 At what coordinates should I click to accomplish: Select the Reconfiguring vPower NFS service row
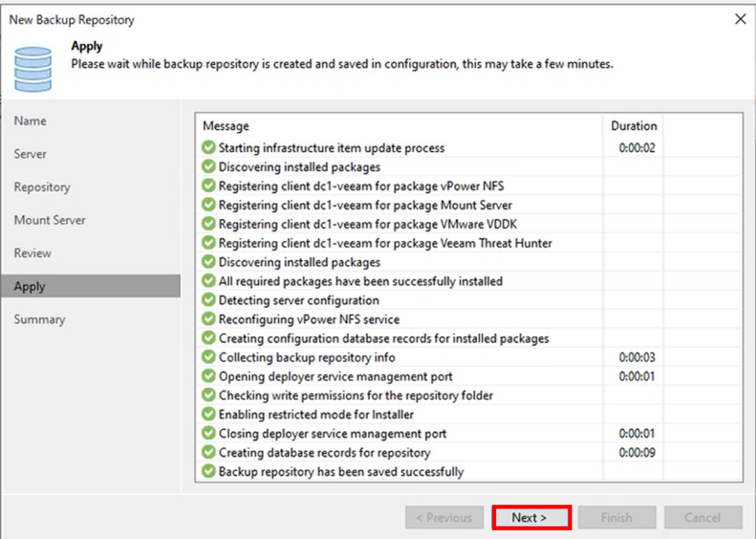coord(309,319)
